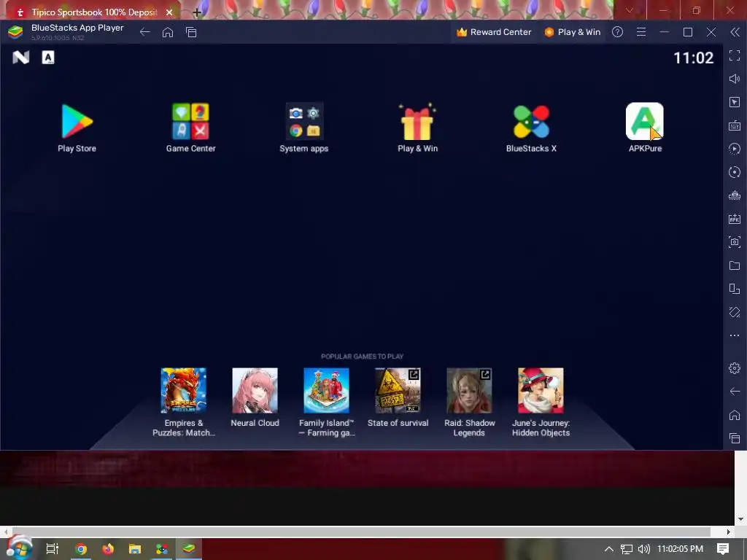Viewport: 747px width, 560px height.
Task: Open State of survival game
Action: click(398, 390)
